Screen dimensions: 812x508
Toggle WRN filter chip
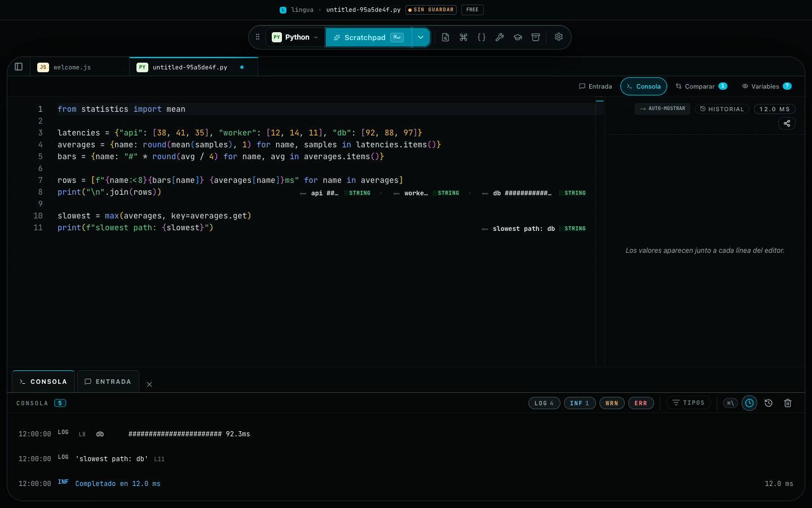click(612, 403)
